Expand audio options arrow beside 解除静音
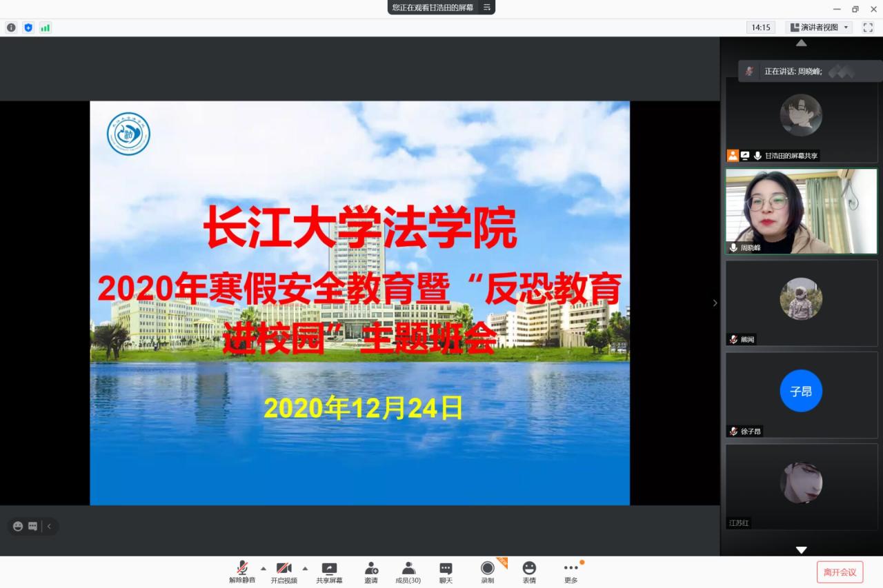Image resolution: width=883 pixels, height=588 pixels. (263, 568)
